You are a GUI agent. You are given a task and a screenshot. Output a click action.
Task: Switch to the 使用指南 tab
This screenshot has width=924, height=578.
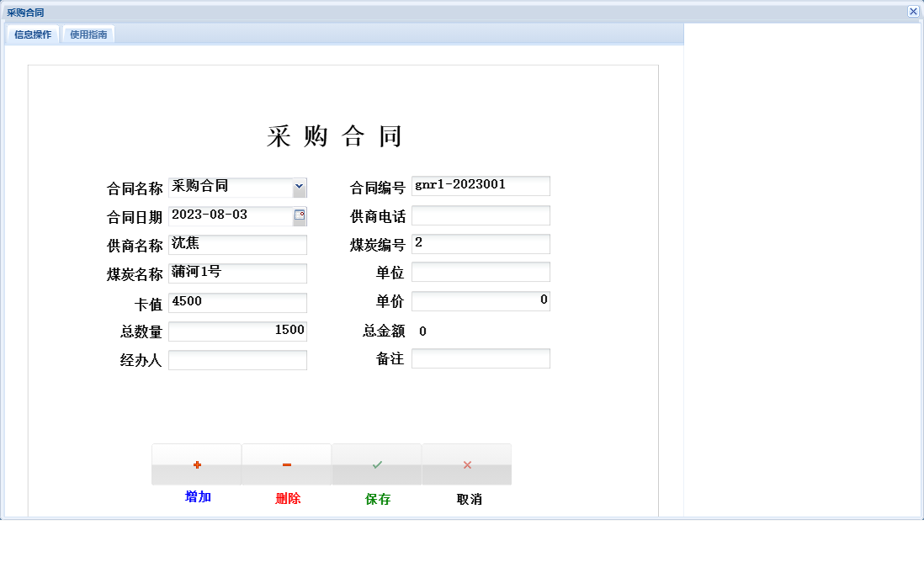pos(88,34)
